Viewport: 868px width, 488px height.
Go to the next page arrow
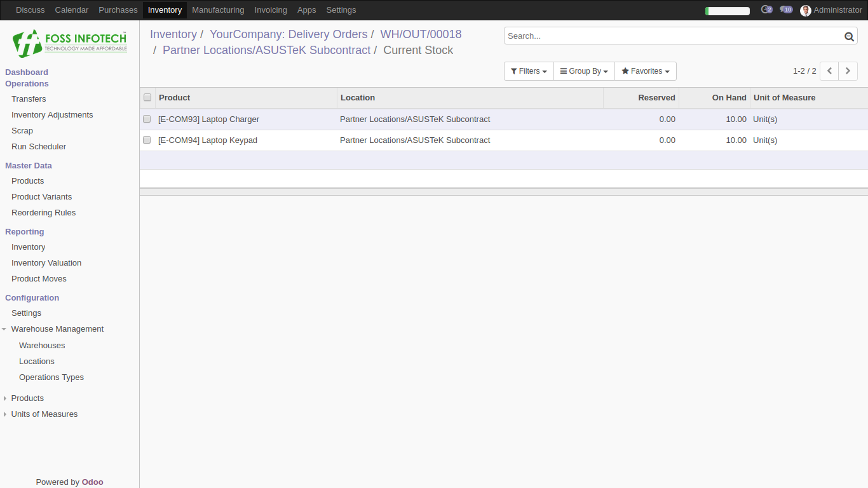848,71
